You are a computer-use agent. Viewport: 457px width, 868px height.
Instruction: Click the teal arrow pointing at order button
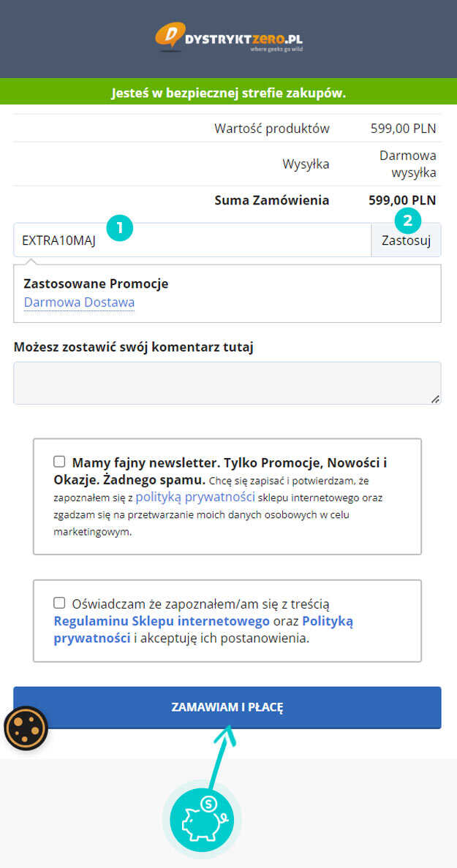[x=222, y=754]
